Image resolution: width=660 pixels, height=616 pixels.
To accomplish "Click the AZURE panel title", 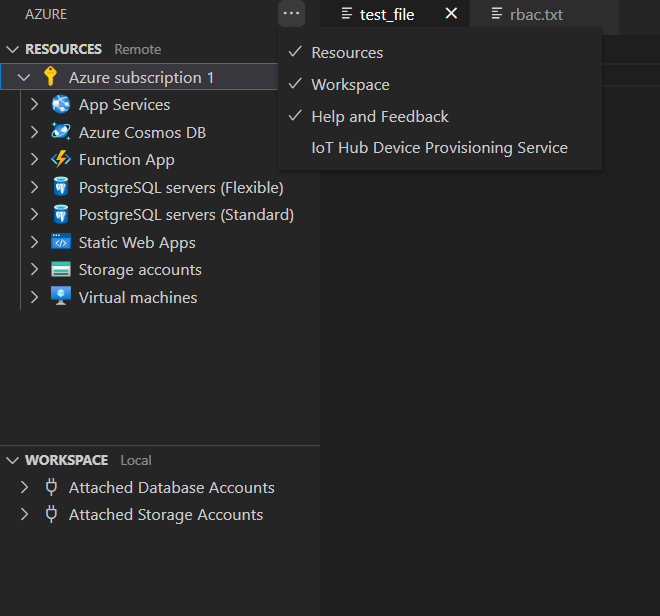I will 46,14.
